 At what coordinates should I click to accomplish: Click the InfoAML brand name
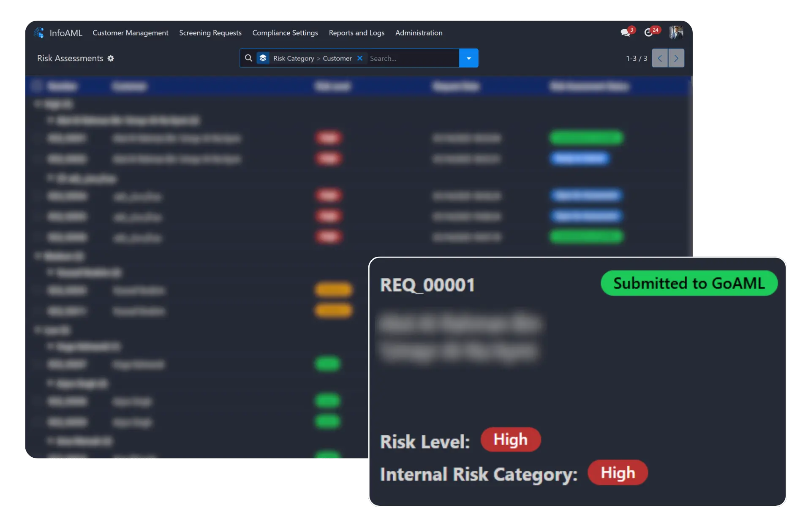[x=66, y=33]
